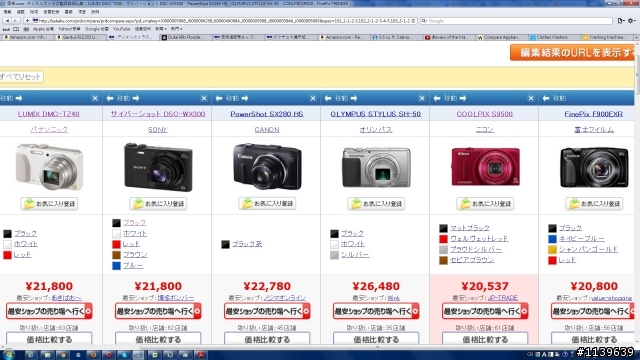Click the browser Forward arrow button

16,20
